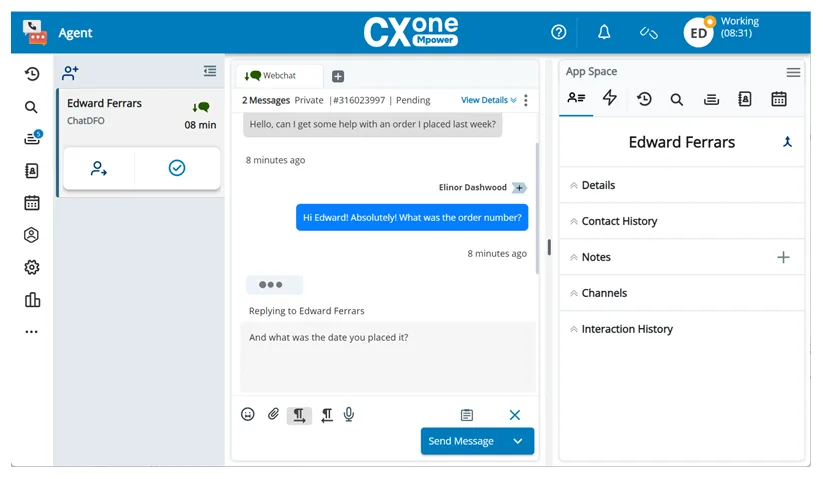Screen dimensions: 823x479
Task: Click the customer message about an order
Action: click(373, 125)
